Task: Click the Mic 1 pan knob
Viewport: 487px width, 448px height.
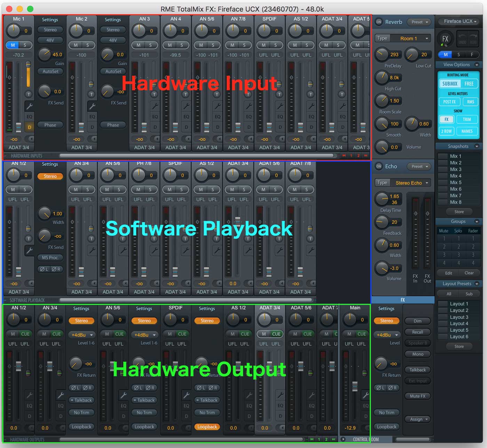Action: click(x=14, y=31)
